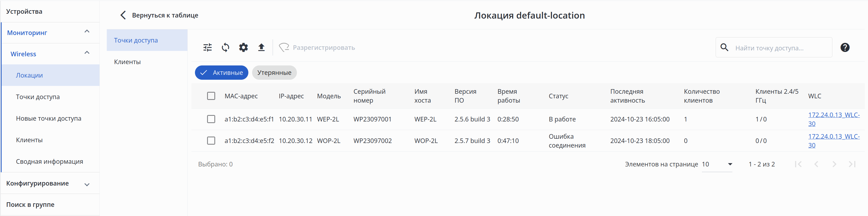Open Сводная информация in the sidebar

49,162
